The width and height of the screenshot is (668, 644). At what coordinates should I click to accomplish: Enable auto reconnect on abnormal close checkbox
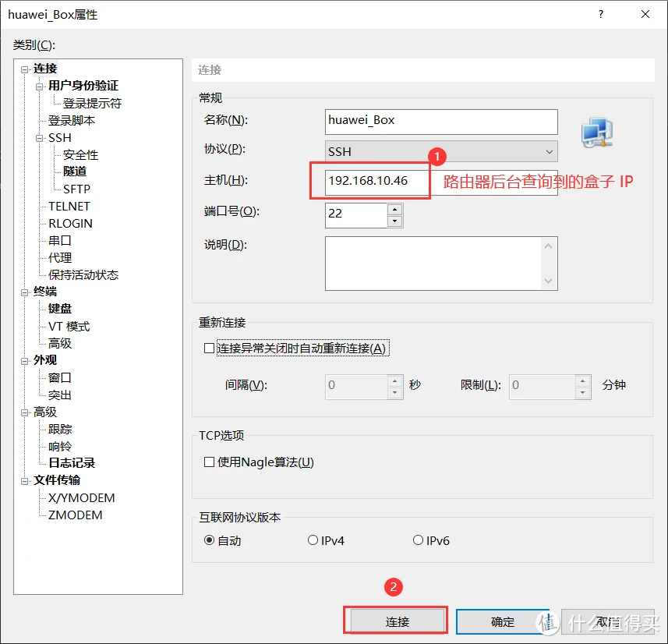[209, 349]
